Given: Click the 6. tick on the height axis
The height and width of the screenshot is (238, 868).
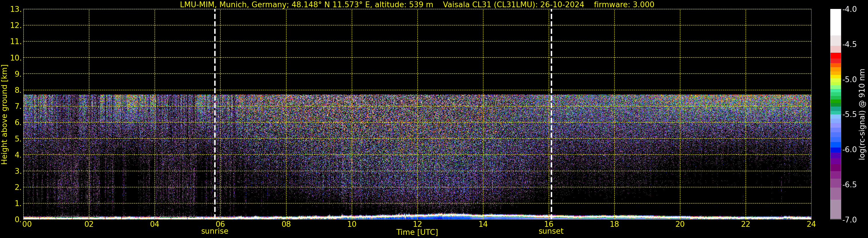Looking at the screenshot, I should coord(18,123).
